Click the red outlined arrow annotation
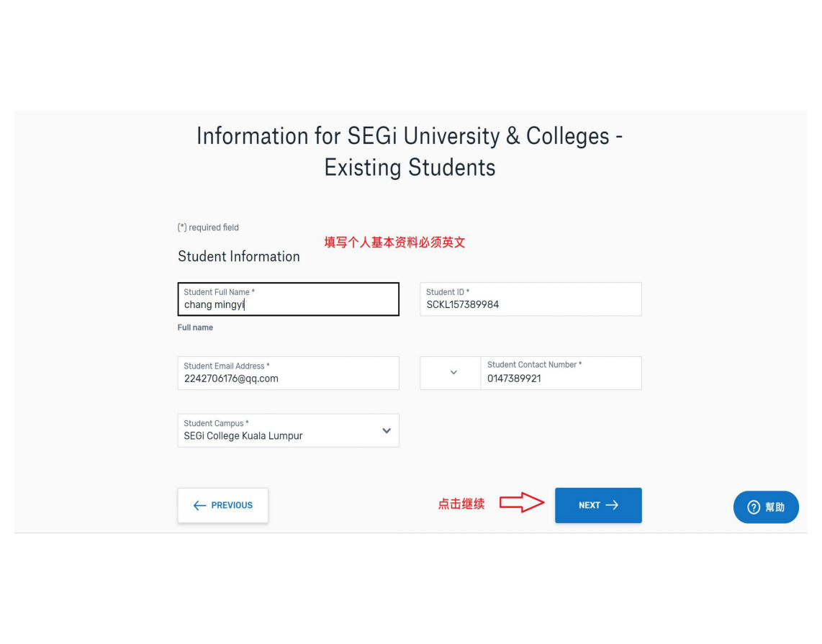This screenshot has width=822, height=644. (522, 503)
